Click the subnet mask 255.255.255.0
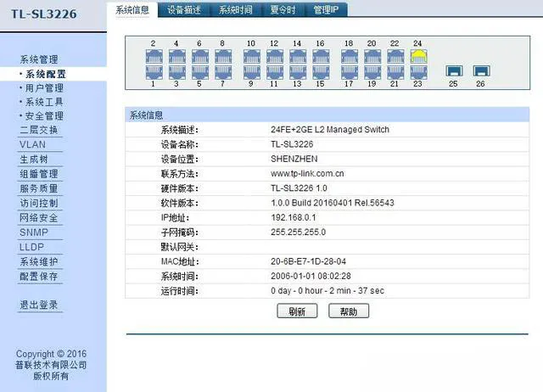 (298, 232)
